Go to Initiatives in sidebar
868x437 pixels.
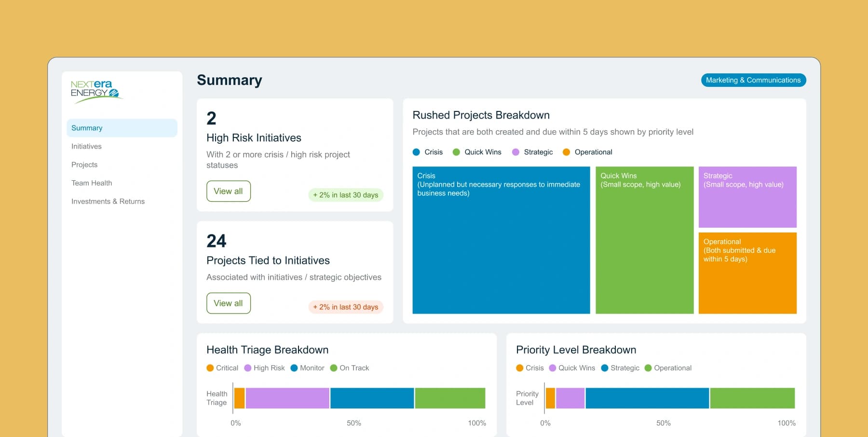pos(86,146)
